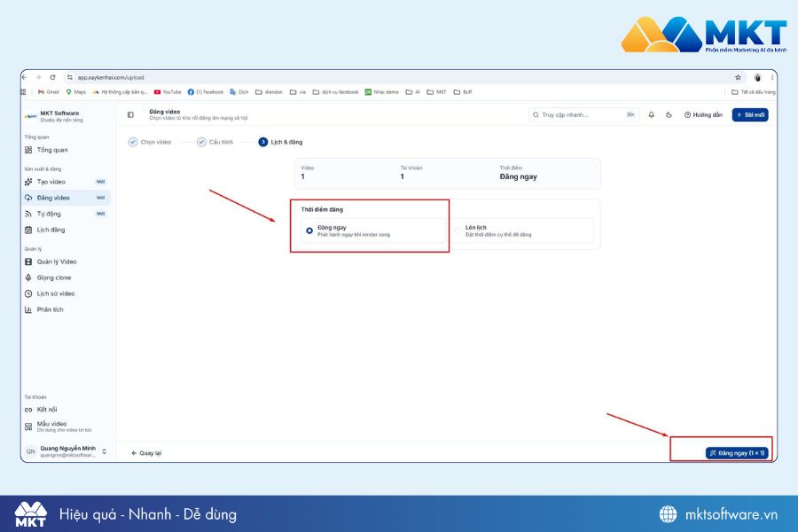Screen dimensions: 798x532
Task: Click the Bài mới button
Action: pos(750,115)
